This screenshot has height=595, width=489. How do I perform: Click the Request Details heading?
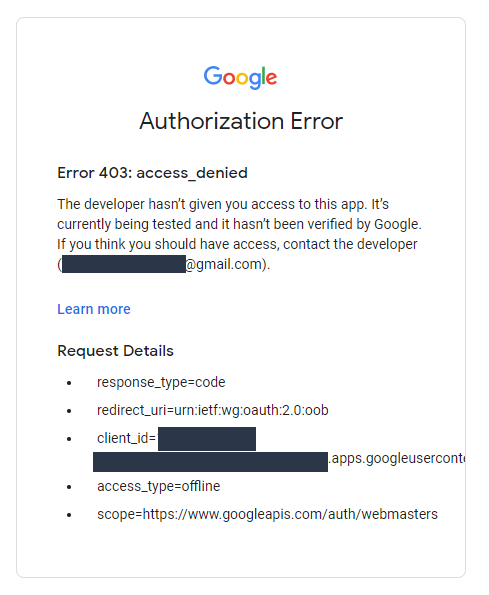[115, 351]
